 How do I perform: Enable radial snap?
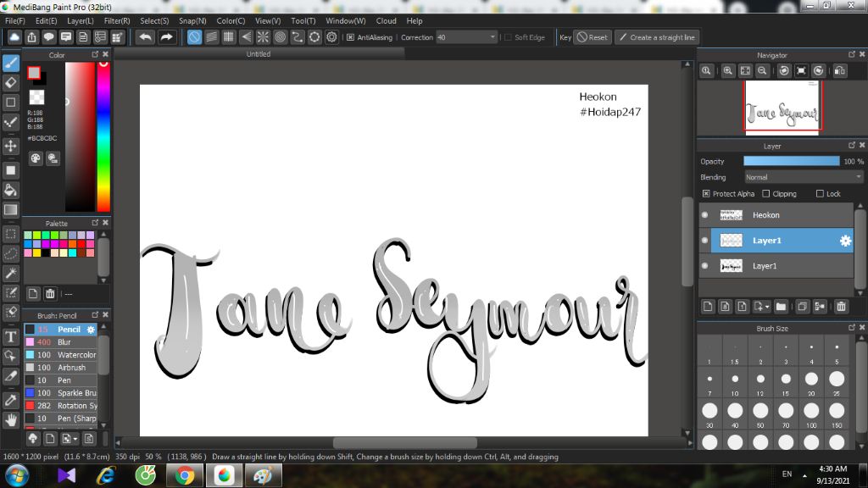[263, 37]
